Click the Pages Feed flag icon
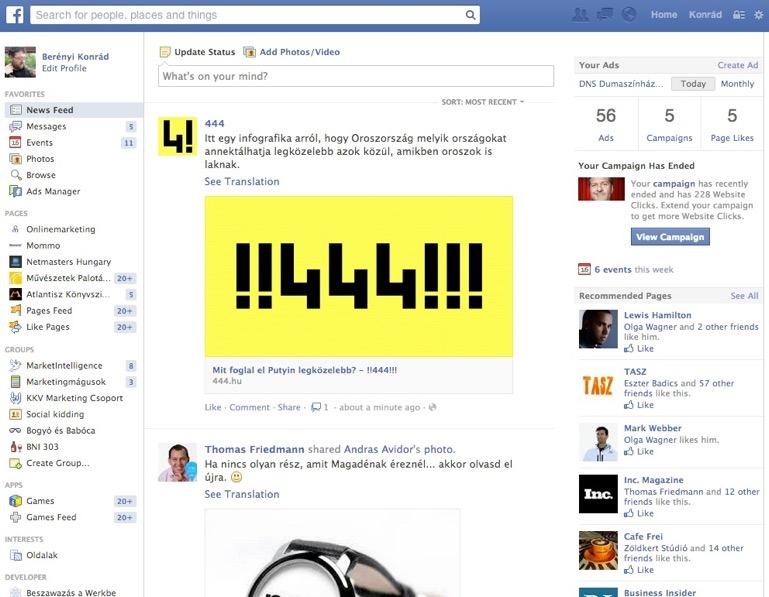Viewport: 769px width, 597px height. [x=16, y=310]
